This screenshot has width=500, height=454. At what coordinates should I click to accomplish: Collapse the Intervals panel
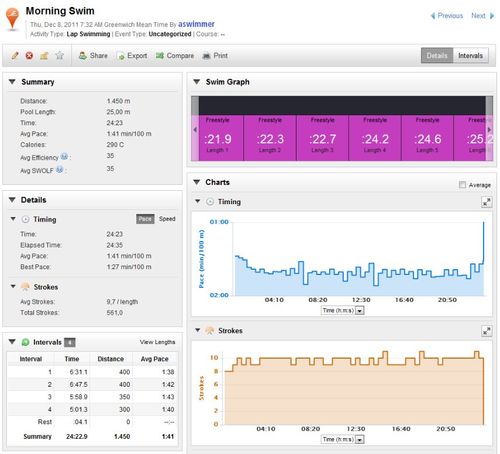(x=12, y=342)
